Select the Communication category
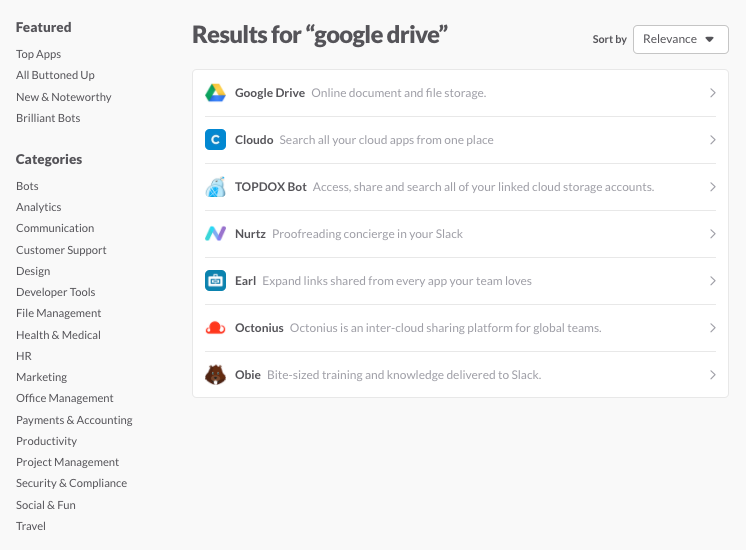Image resolution: width=746 pixels, height=550 pixels. 55,228
